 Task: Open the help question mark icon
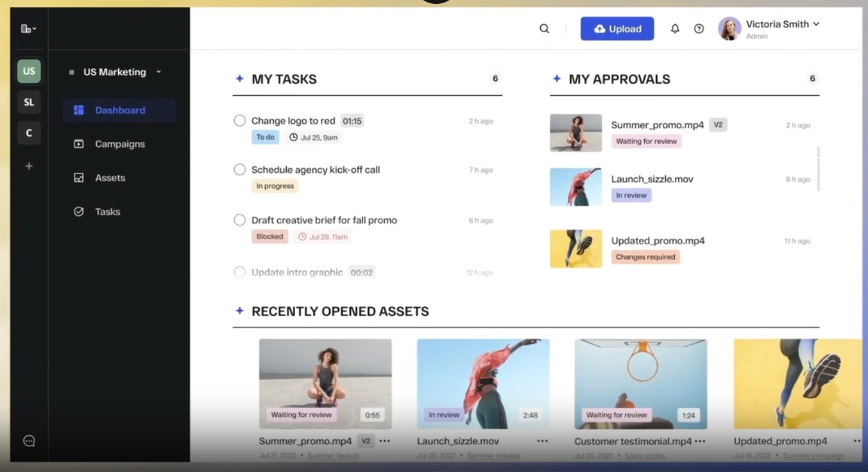699,29
